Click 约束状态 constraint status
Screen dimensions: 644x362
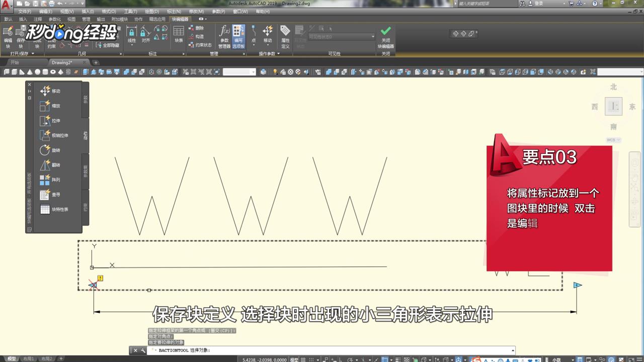tap(200, 45)
